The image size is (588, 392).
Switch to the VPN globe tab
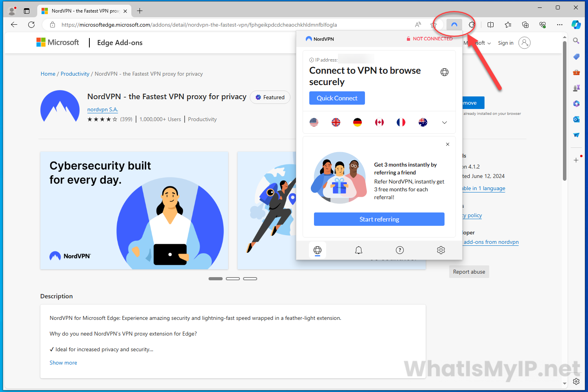tap(318, 250)
